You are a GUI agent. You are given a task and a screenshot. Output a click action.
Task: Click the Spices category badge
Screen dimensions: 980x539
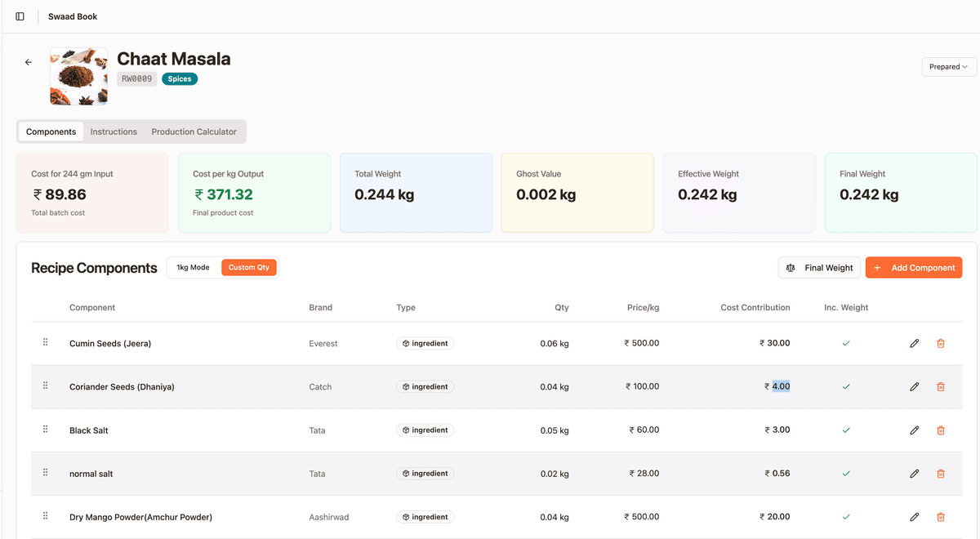click(180, 79)
